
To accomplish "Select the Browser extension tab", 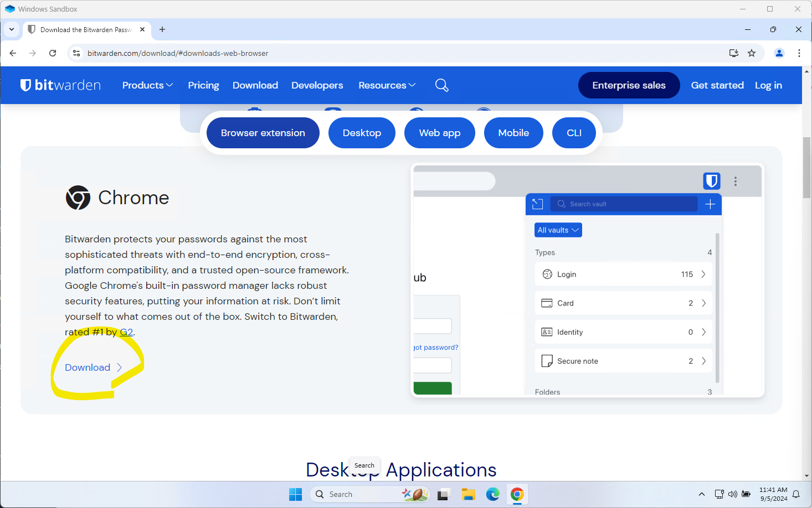I will click(263, 133).
